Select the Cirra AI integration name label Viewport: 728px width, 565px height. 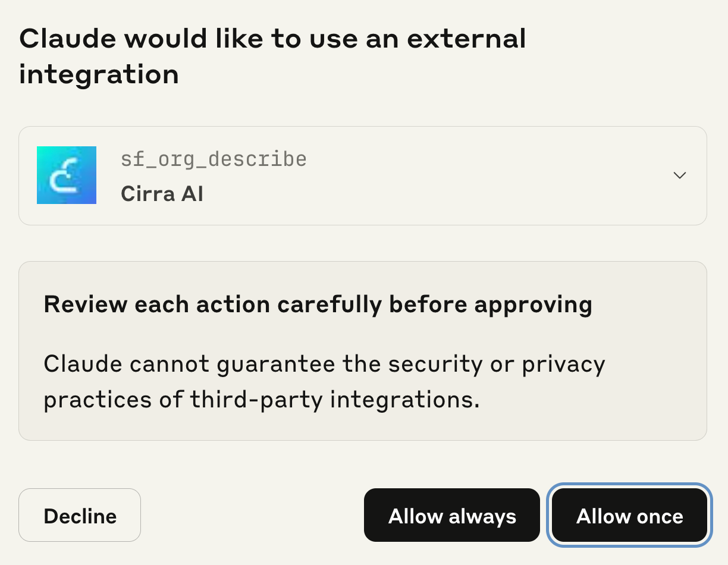[162, 194]
